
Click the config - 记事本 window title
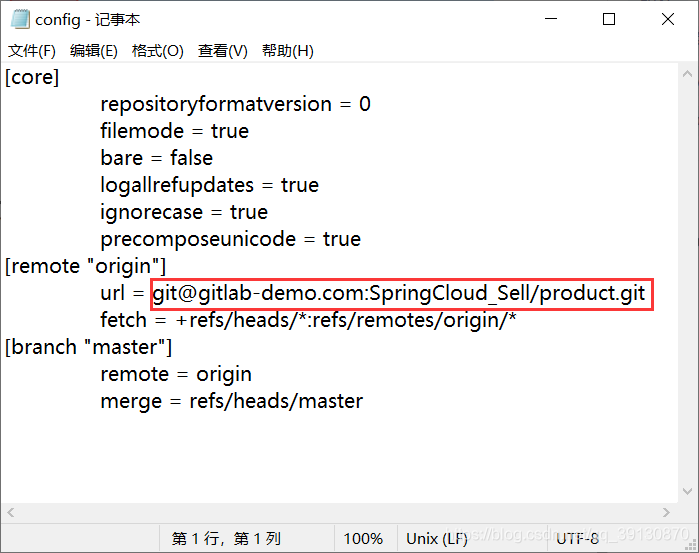pos(88,20)
